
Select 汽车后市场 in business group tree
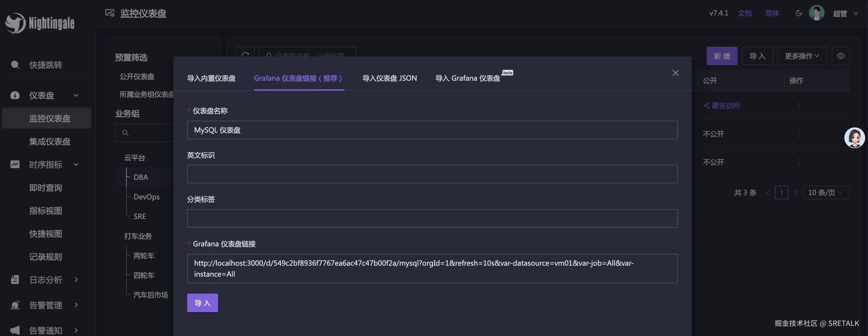pyautogui.click(x=151, y=295)
